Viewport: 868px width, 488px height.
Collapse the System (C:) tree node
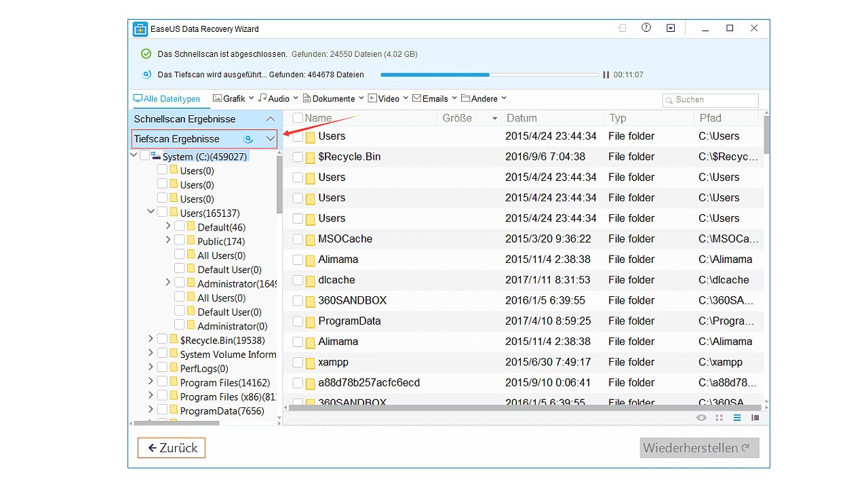click(133, 156)
